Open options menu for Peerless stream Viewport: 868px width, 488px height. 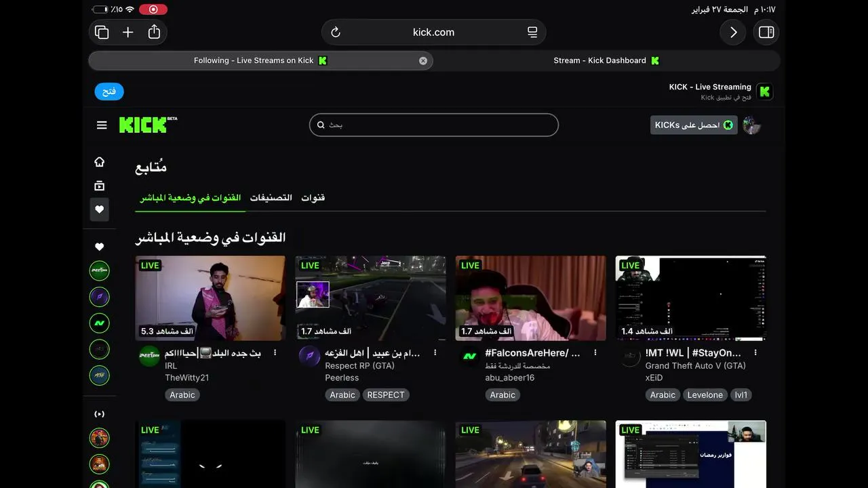click(x=435, y=353)
